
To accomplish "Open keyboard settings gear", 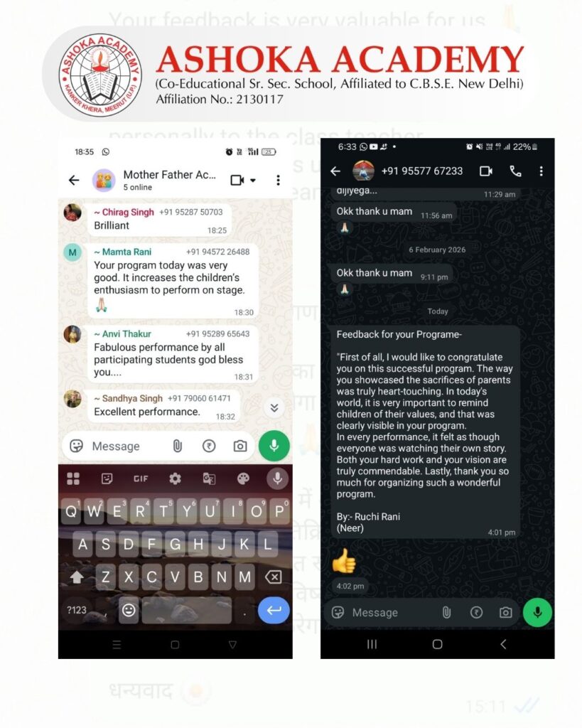I will pyautogui.click(x=175, y=478).
